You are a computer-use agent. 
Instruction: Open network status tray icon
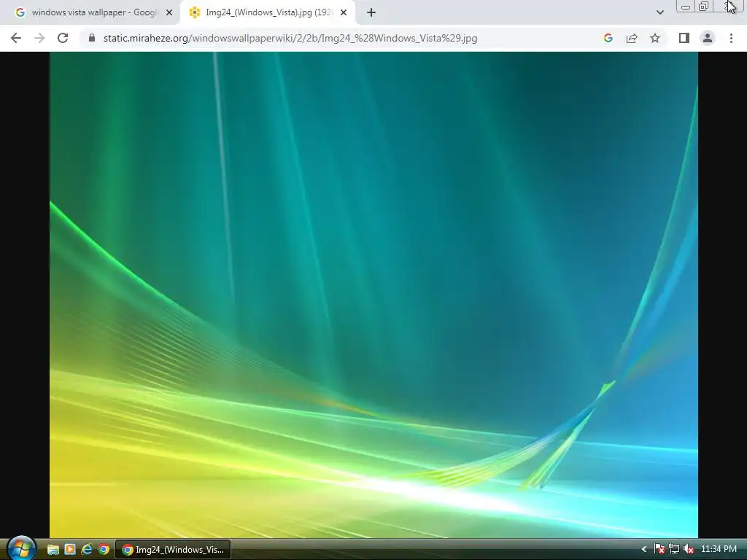pyautogui.click(x=673, y=550)
